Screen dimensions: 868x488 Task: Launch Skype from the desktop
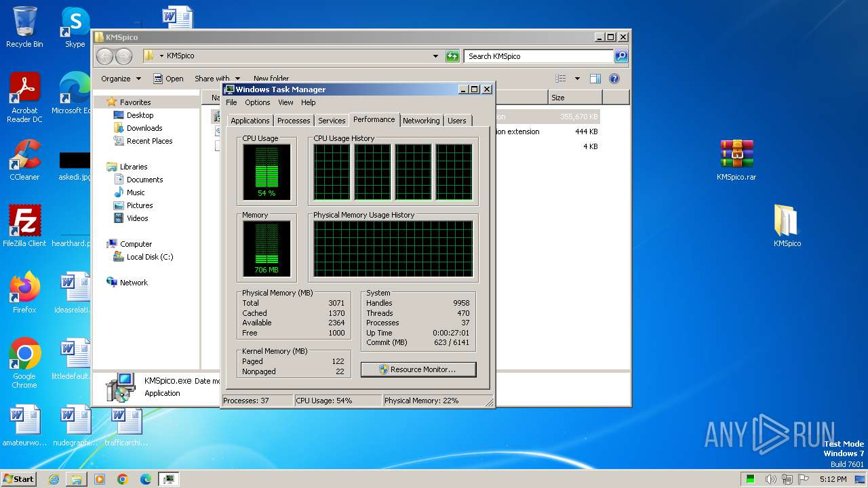[x=75, y=27]
